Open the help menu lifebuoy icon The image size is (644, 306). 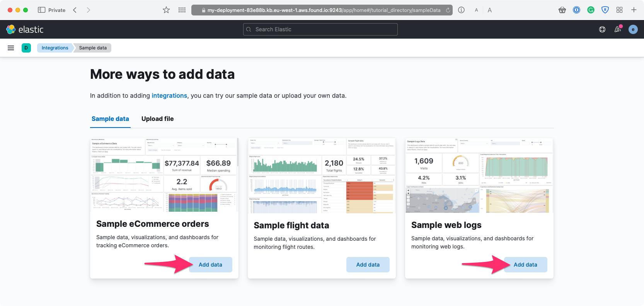coord(602,29)
